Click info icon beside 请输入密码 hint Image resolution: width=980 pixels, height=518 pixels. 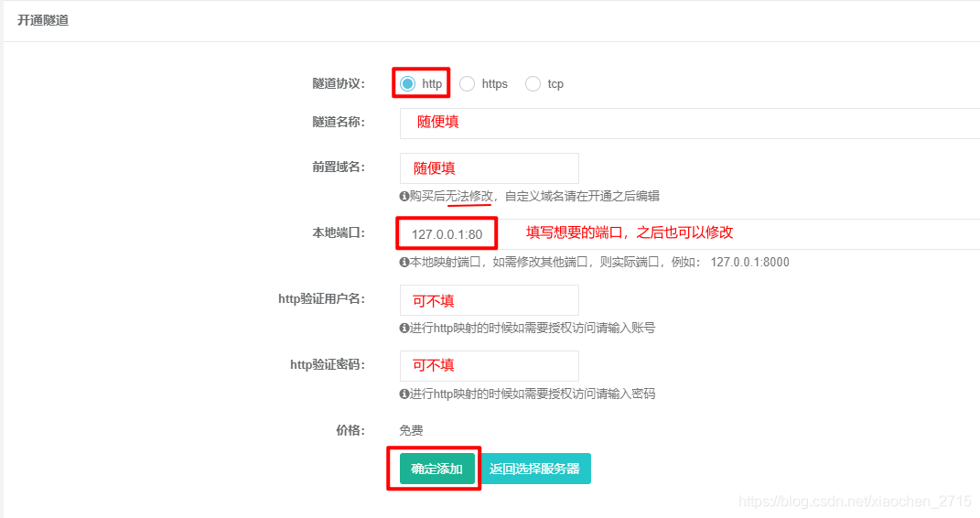point(404,394)
